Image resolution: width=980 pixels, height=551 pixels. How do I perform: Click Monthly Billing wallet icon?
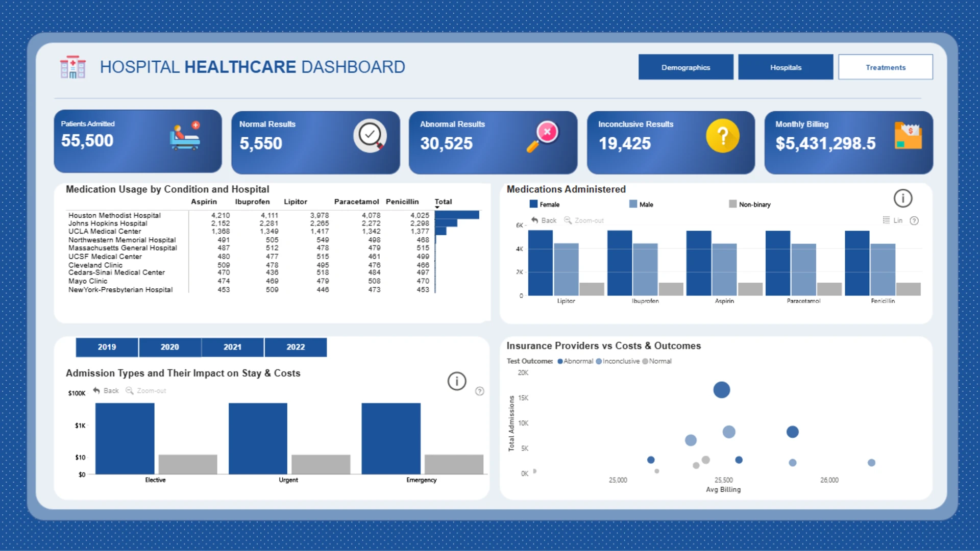[x=908, y=136]
